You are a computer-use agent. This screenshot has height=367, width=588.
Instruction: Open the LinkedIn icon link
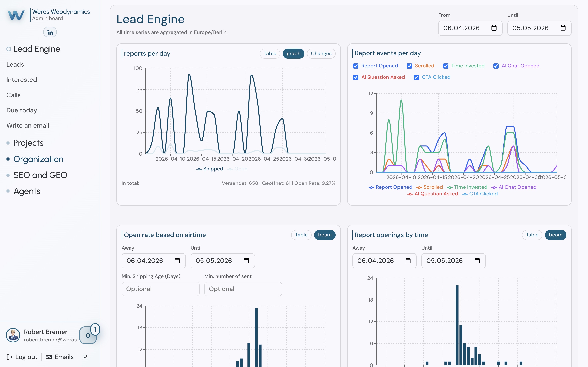[x=50, y=32]
